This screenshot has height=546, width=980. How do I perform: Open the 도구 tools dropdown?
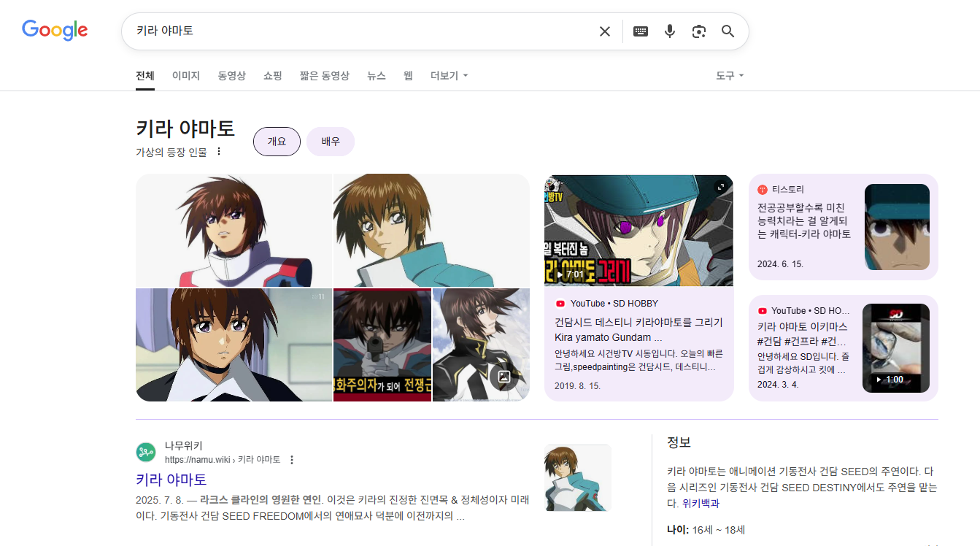(x=730, y=76)
